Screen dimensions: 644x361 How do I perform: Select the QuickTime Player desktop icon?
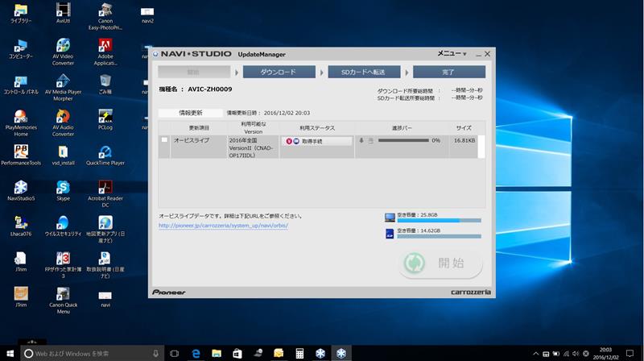(x=105, y=155)
